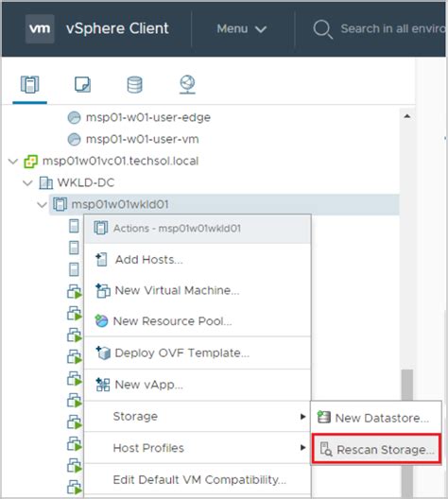Choose New Virtual Machine... menu entry

pyautogui.click(x=198, y=290)
